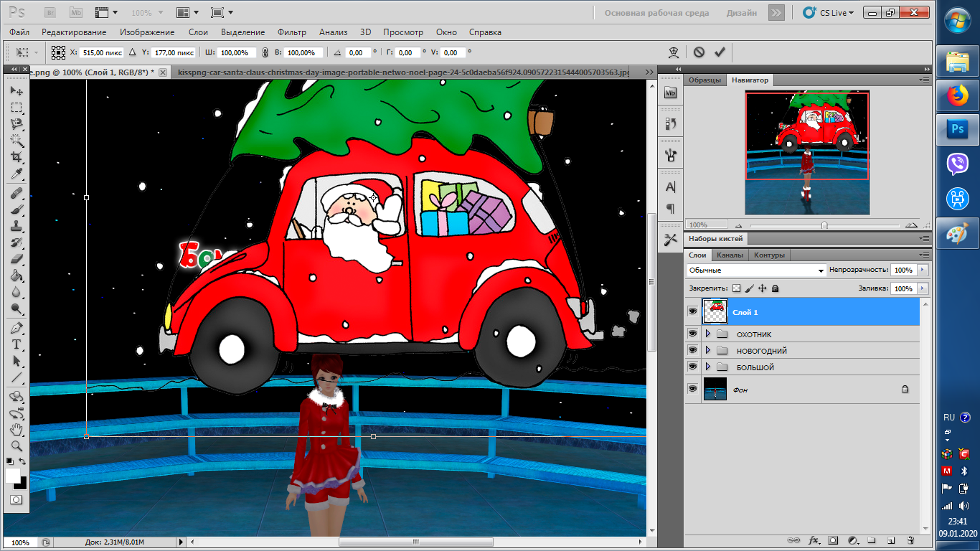
Task: Switch to warp mode in options bar
Action: pyautogui.click(x=673, y=52)
